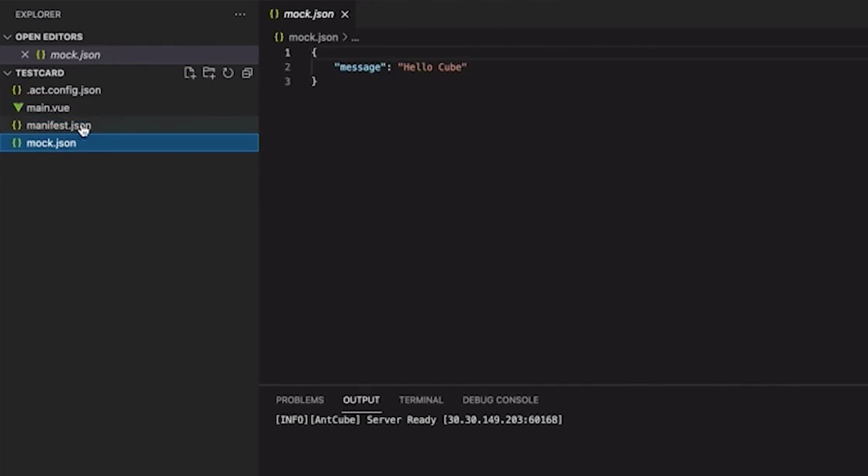Click mock.json in the breadcrumb
868x476 pixels.
pyautogui.click(x=313, y=38)
